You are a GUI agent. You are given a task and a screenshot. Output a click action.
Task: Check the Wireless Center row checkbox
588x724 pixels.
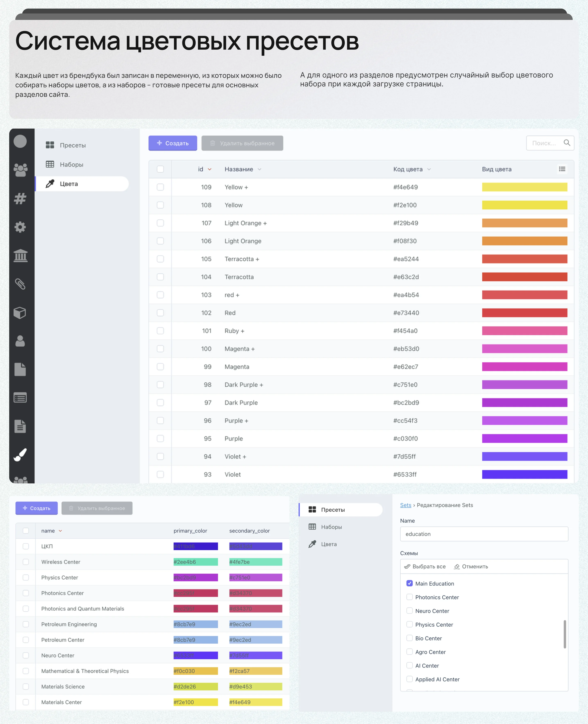(26, 562)
